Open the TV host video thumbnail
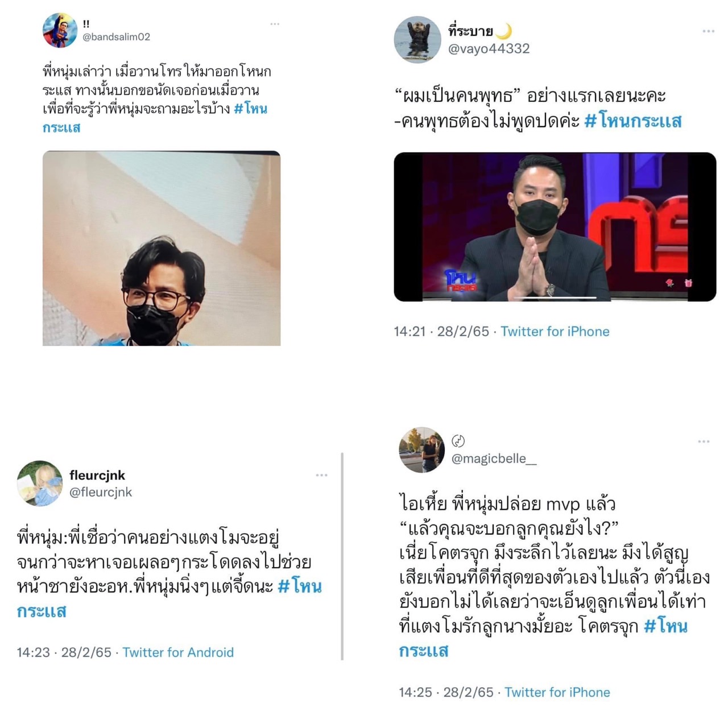Viewport: 728px width, 728px height. [555, 227]
